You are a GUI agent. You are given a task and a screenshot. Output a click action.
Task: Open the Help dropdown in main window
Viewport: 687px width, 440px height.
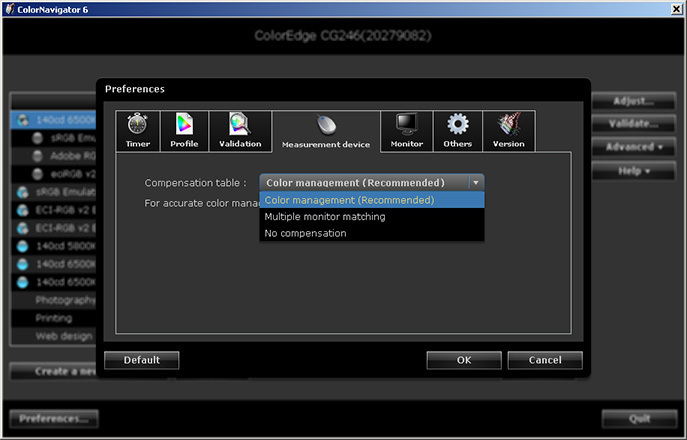point(634,170)
